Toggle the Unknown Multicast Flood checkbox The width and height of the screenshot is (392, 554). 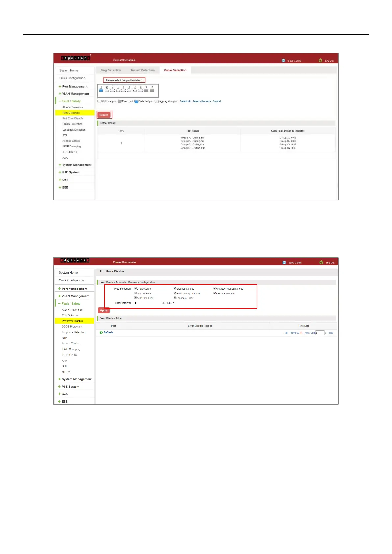click(x=215, y=288)
